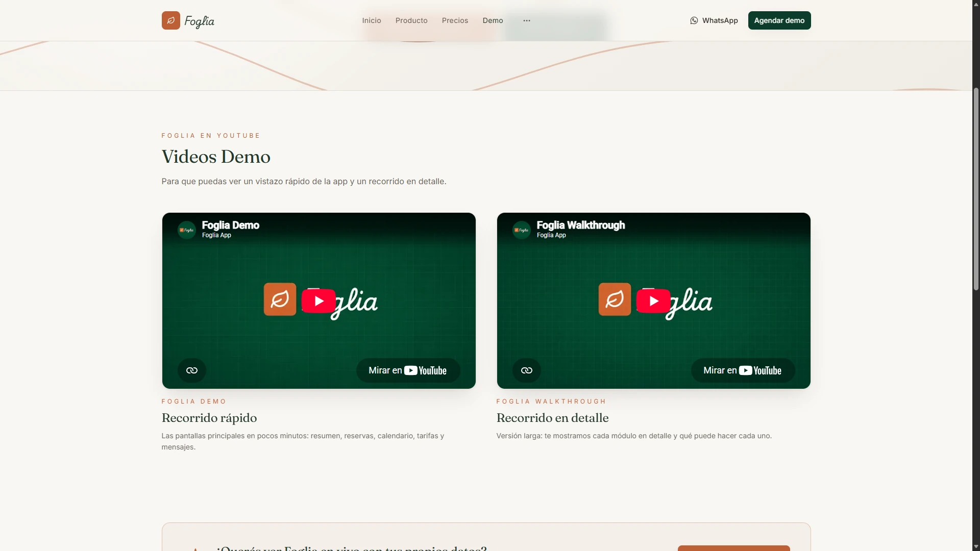The width and height of the screenshot is (980, 551).
Task: Open the WhatsApp link in header
Action: pos(714,20)
